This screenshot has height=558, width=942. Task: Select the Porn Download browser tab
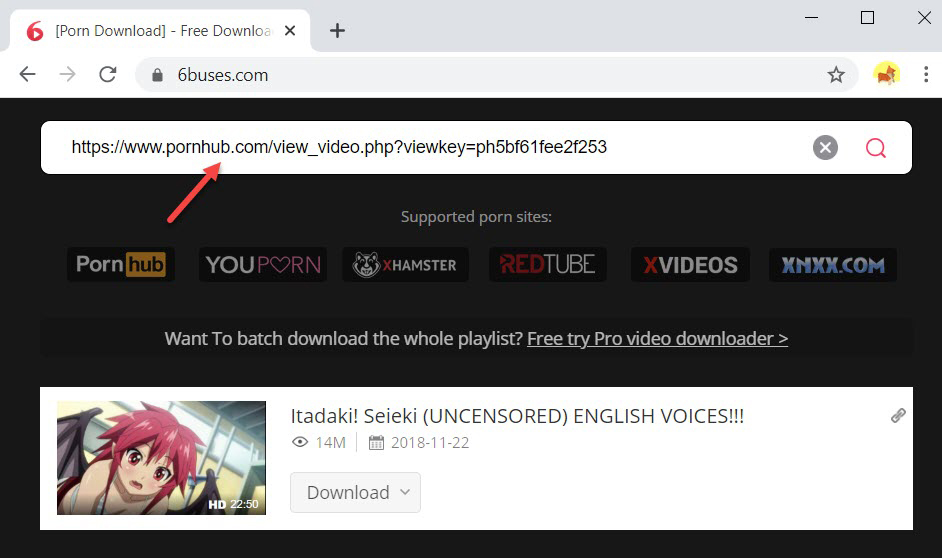160,31
